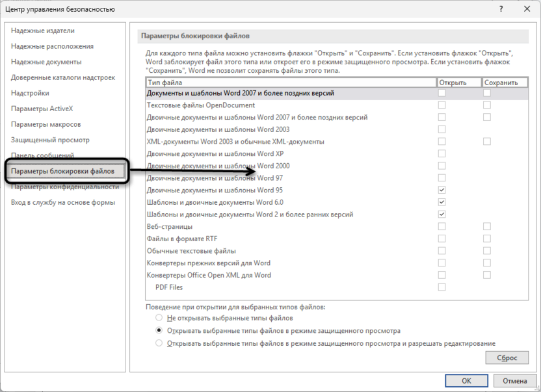The image size is (541, 392).
Task: Select Параметры блокировки файлов item
Action: (x=65, y=171)
